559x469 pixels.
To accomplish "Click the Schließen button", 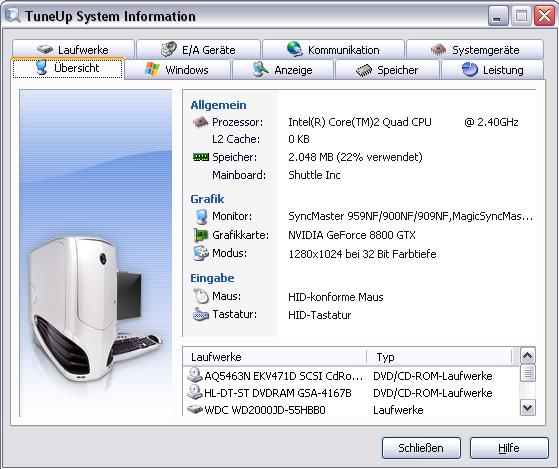I will 421,448.
